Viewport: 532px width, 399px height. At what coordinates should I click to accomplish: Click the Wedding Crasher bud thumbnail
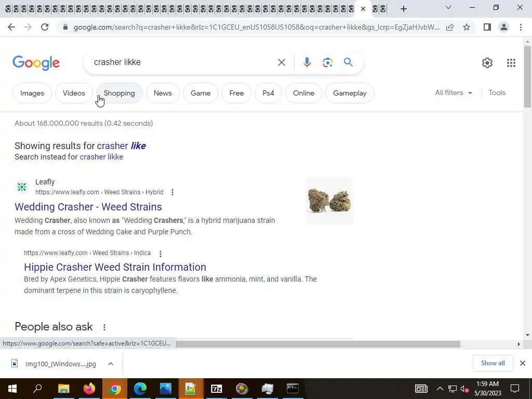click(329, 201)
